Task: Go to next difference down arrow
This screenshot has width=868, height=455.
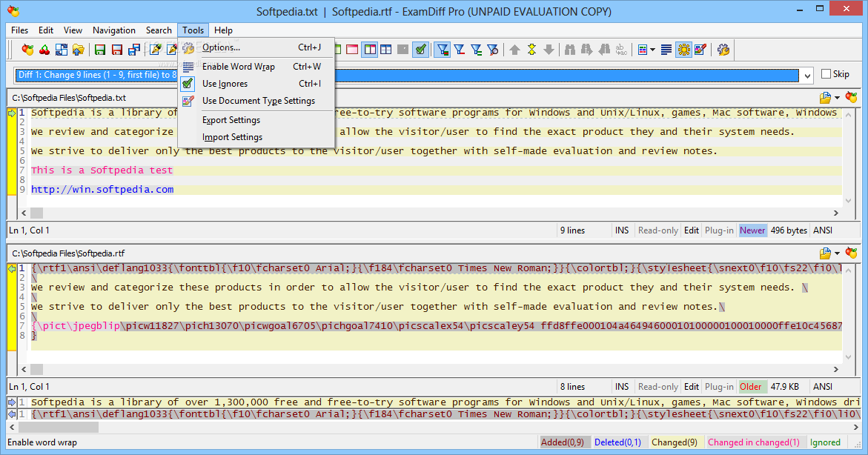Action: (x=549, y=50)
